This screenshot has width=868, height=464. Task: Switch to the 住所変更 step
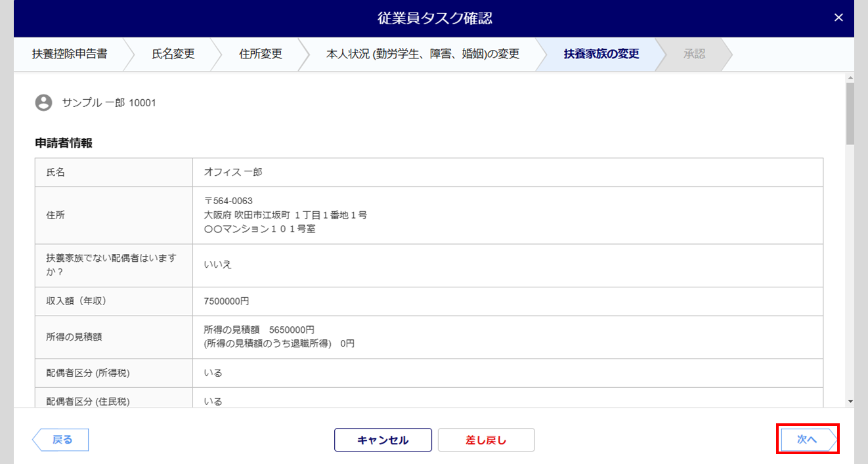261,54
